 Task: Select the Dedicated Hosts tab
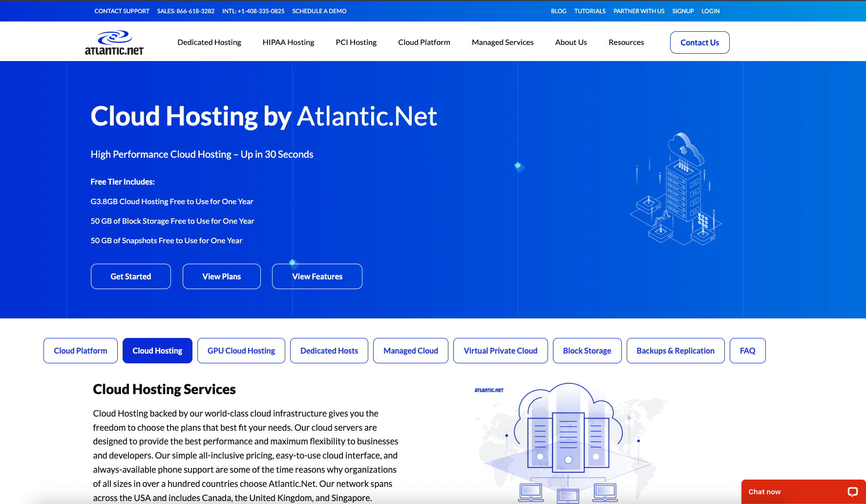(x=329, y=350)
